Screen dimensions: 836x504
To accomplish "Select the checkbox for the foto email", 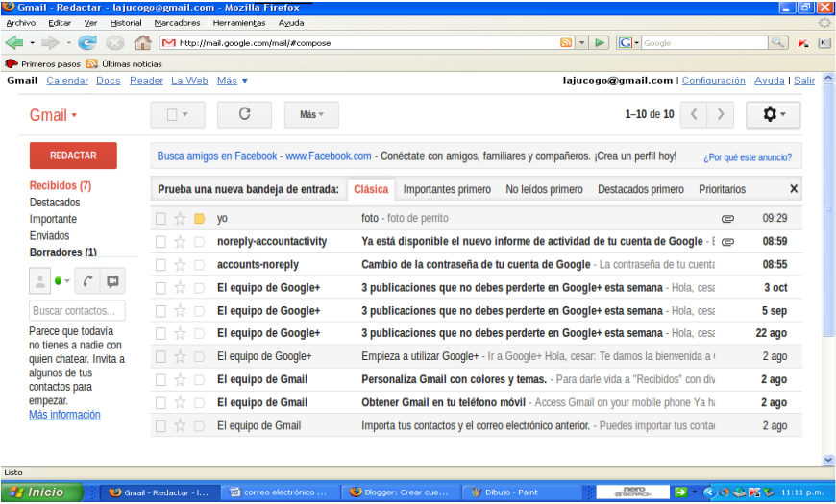I will coord(161,219).
